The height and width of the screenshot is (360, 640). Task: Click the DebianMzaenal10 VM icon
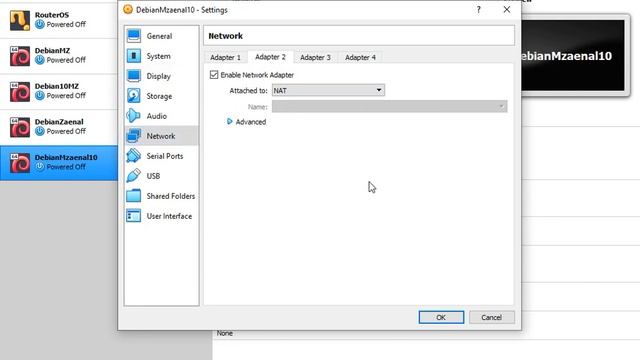tap(20, 162)
